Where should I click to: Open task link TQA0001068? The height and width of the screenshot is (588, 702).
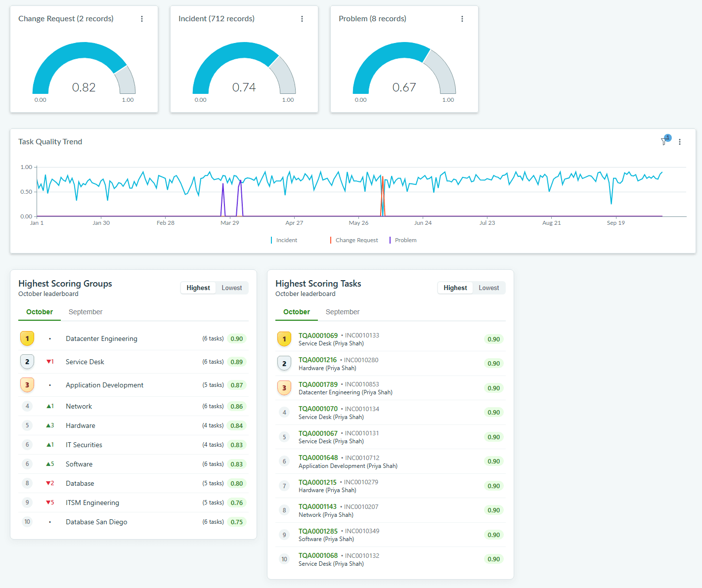tap(318, 555)
